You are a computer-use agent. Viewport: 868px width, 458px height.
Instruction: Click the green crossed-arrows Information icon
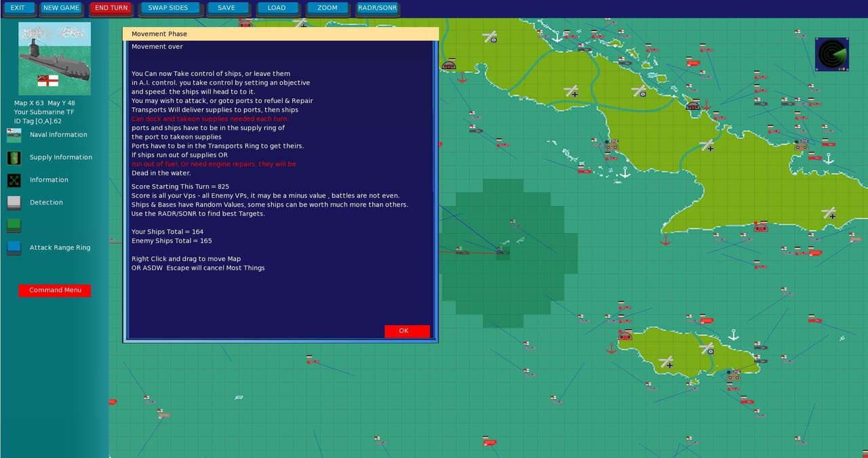pos(14,180)
